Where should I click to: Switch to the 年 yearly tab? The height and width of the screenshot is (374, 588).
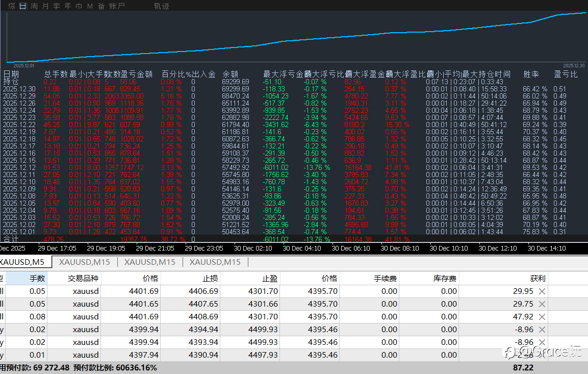pyautogui.click(x=68, y=6)
